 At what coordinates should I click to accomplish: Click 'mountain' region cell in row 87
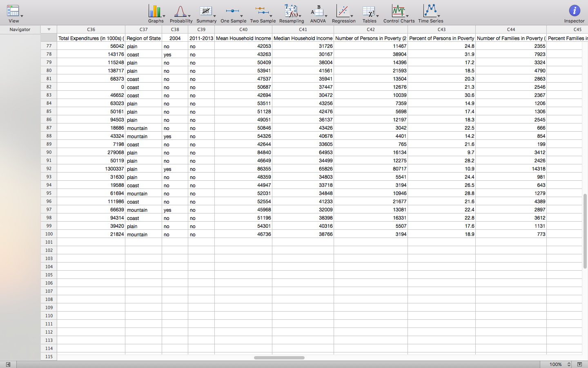coord(144,128)
